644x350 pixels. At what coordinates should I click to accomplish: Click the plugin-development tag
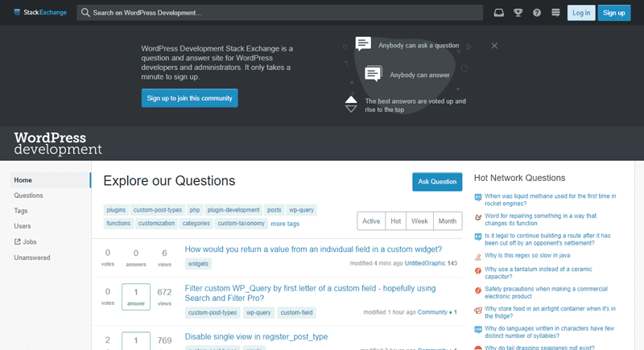click(x=233, y=210)
